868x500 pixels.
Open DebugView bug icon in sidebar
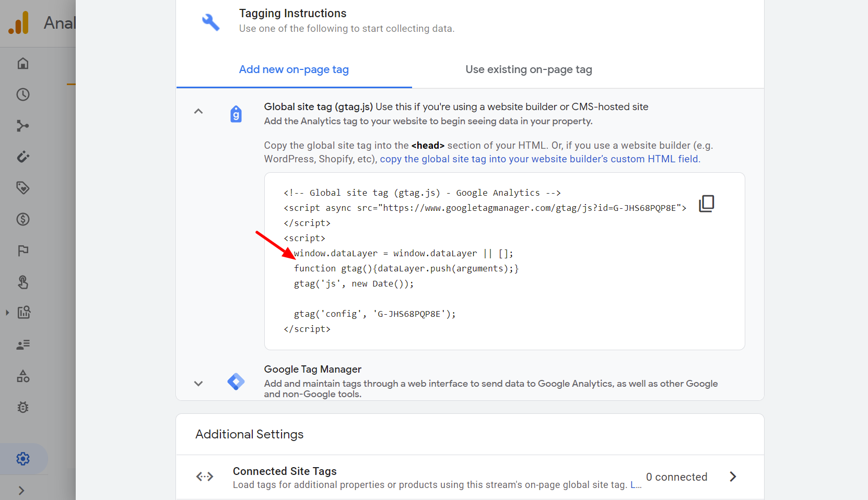23,407
